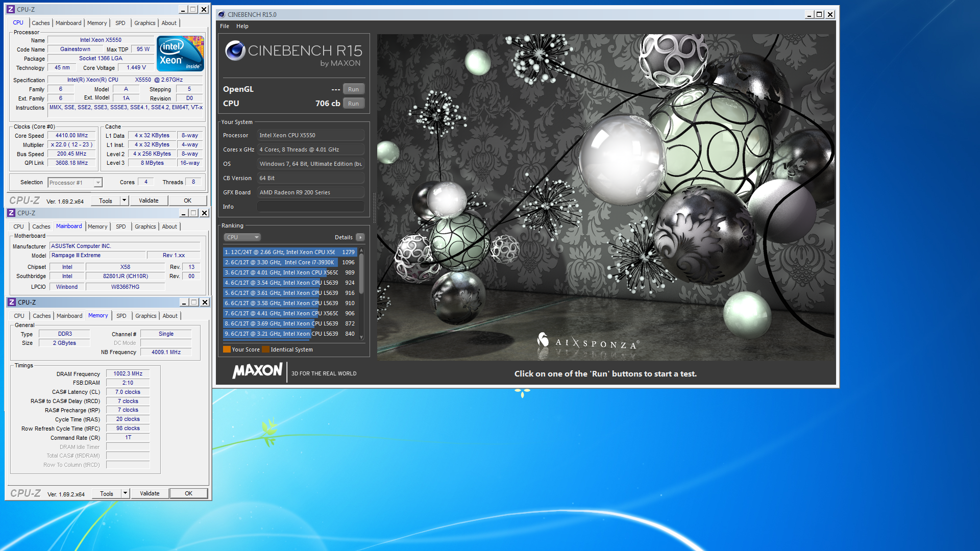Click the rendered AIXSPONZA benchmark image
This screenshot has width=980, height=551.
(x=606, y=197)
